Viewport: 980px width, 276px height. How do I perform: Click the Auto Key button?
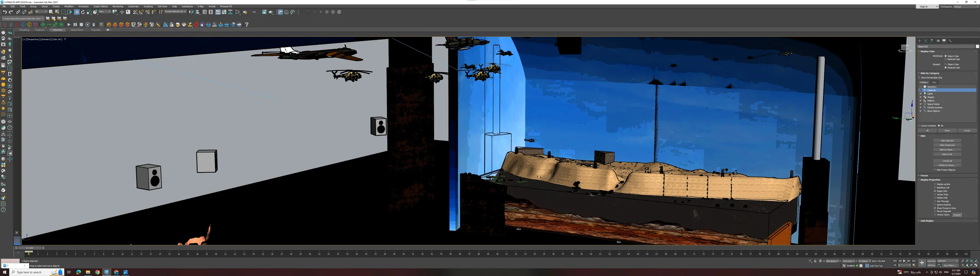coord(931,261)
